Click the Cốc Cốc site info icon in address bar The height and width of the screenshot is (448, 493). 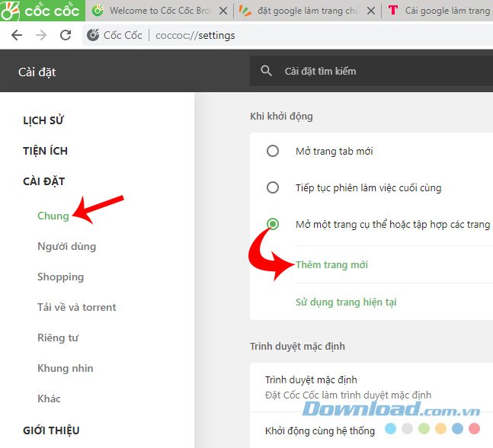tap(93, 35)
